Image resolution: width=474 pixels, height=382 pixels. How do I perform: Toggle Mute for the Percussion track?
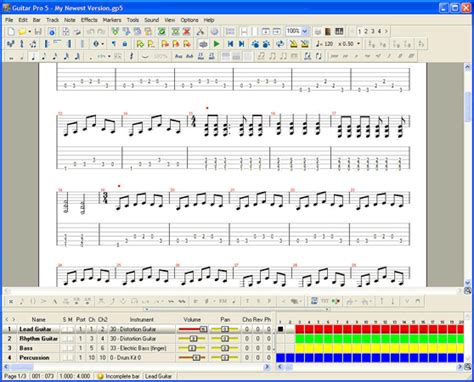[x=70, y=358]
